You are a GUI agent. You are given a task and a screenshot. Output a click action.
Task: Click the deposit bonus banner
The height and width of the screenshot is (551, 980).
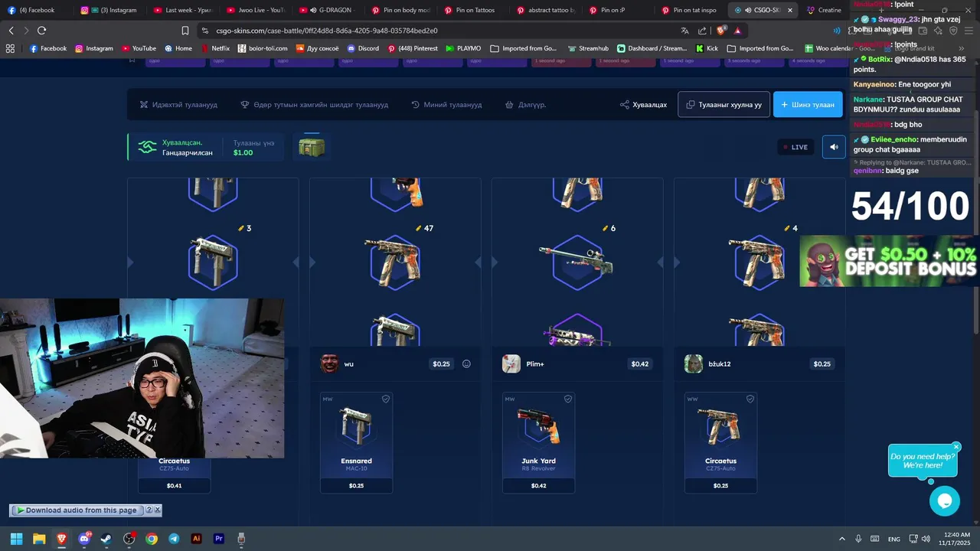(889, 261)
